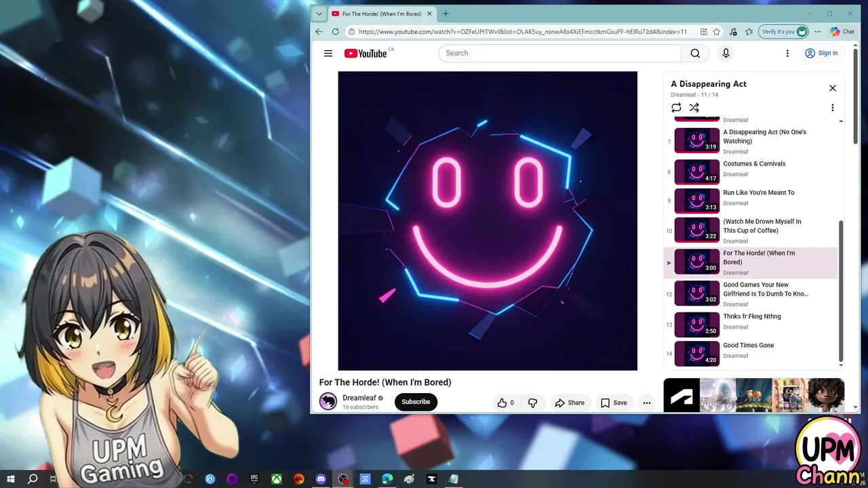Select the For The Horde! browser tab
The height and width of the screenshot is (488, 868).
(x=382, y=14)
